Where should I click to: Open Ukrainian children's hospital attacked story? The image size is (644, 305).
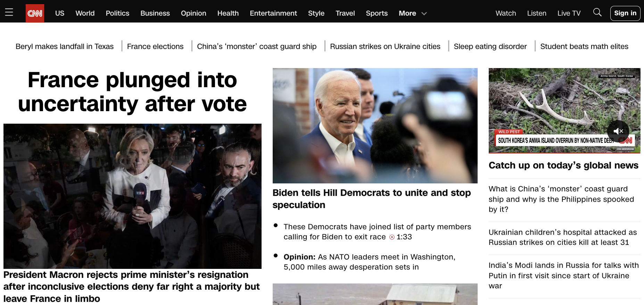[x=563, y=237]
